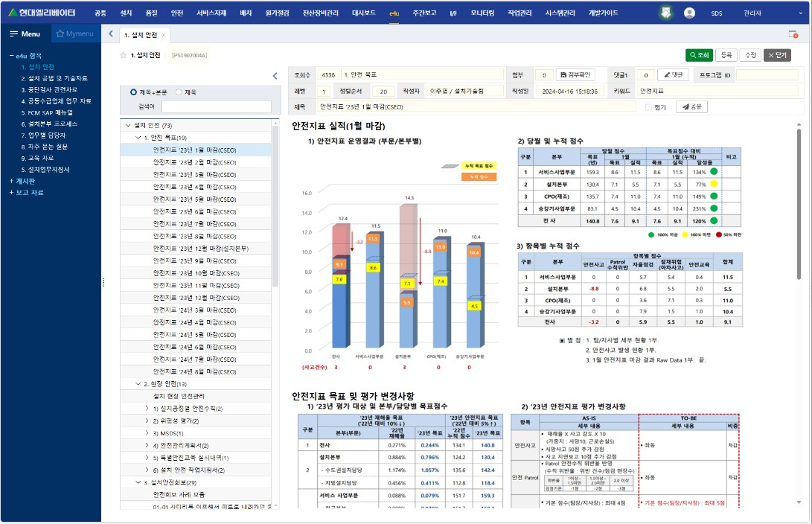Click the 수정 edit button
Screen dimensions: 812x524
pyautogui.click(x=750, y=55)
